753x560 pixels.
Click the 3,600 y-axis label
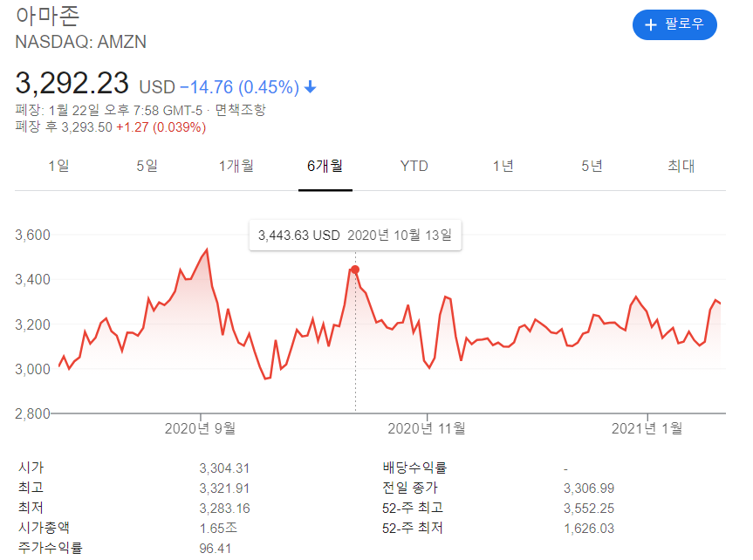pos(32,235)
